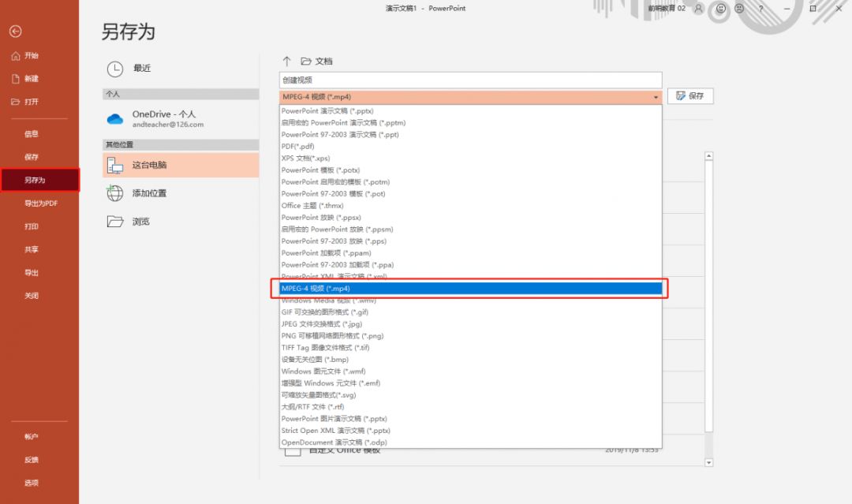Open 信息 in the backstage sidebar
The image size is (852, 504).
pos(31,133)
